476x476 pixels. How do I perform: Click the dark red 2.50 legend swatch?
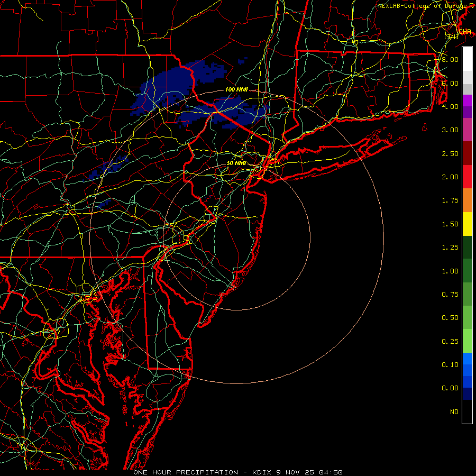(467, 153)
